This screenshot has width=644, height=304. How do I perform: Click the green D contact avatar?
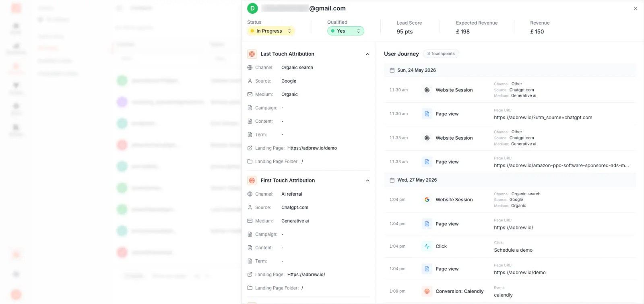(252, 8)
